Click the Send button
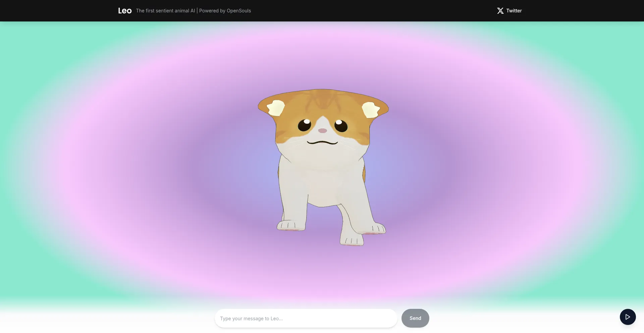 point(415,318)
